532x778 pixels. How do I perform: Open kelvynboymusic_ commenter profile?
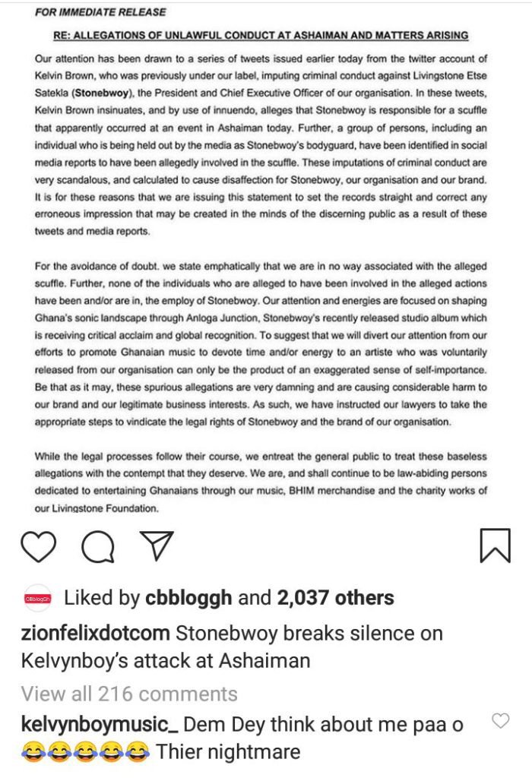[100, 725]
